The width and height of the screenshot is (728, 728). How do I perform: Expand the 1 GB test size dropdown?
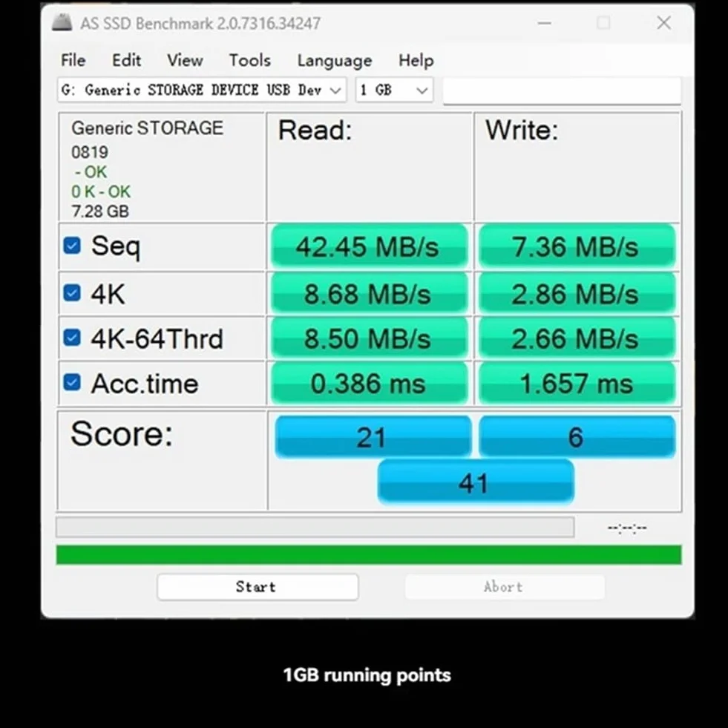(x=394, y=90)
